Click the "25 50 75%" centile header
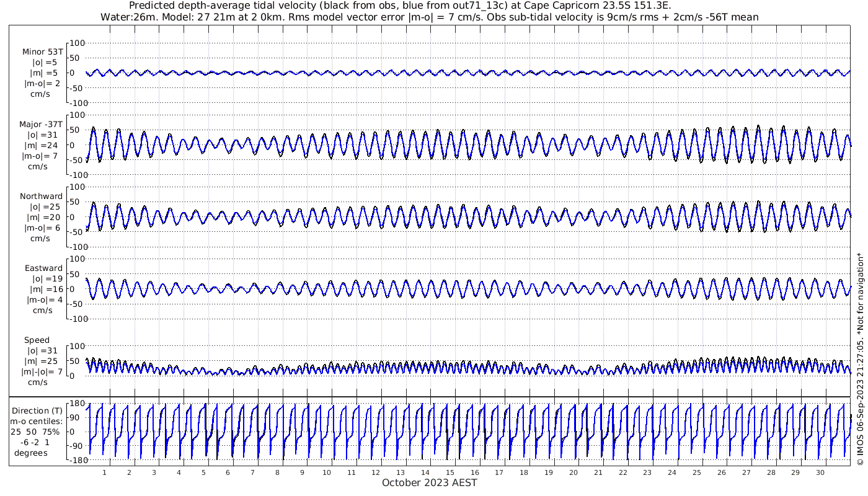Image resolution: width=868 pixels, height=496 pixels. pyautogui.click(x=35, y=432)
